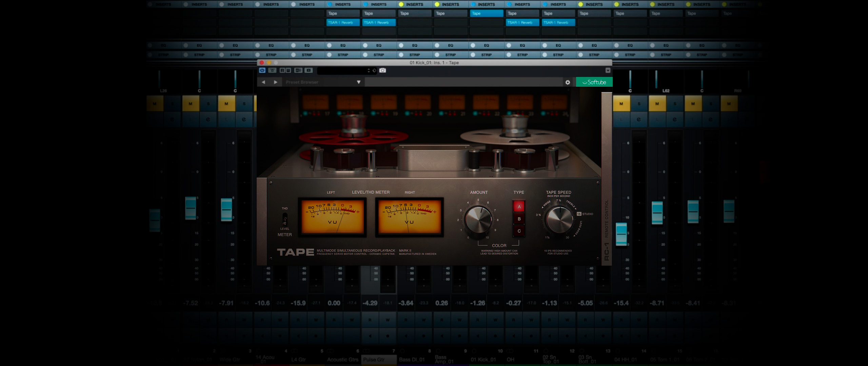The width and height of the screenshot is (868, 366).
Task: Enable Read automation R button
Action: coord(282,70)
